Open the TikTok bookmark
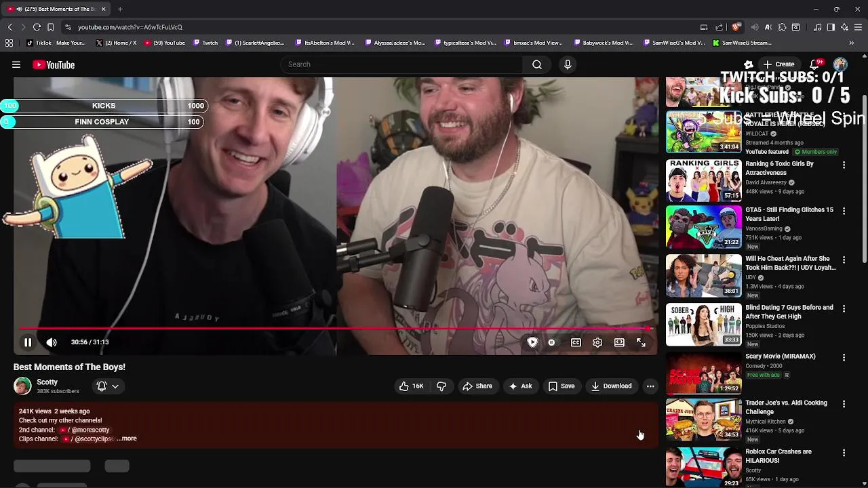868x488 pixels. tap(56, 43)
